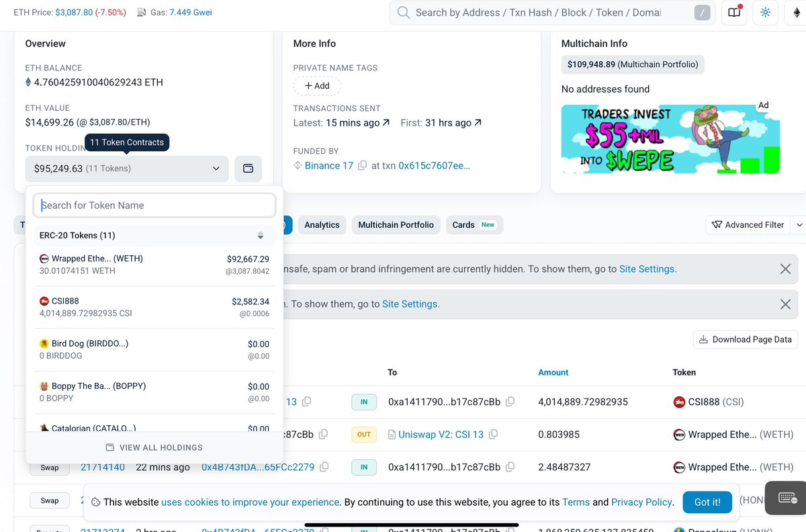The image size is (806, 532).
Task: Focus the Search by Address input field
Action: [537, 12]
